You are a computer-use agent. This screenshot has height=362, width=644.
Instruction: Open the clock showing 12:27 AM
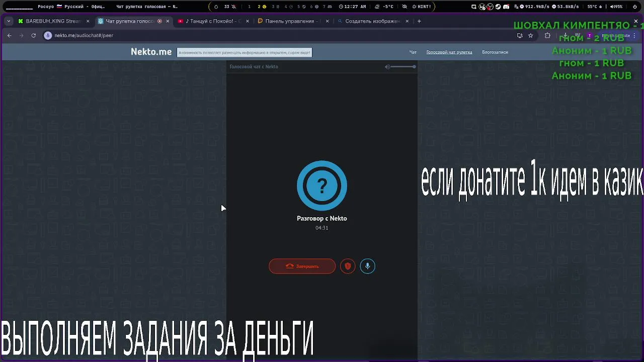click(352, 7)
